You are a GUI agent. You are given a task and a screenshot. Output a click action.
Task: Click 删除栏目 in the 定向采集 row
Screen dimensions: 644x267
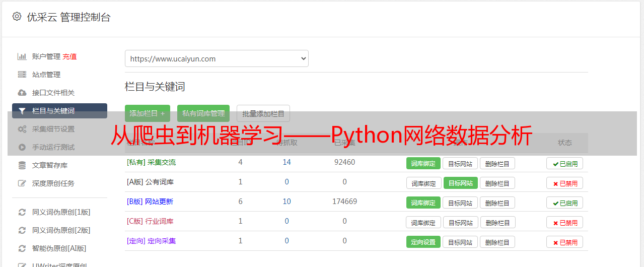click(497, 242)
